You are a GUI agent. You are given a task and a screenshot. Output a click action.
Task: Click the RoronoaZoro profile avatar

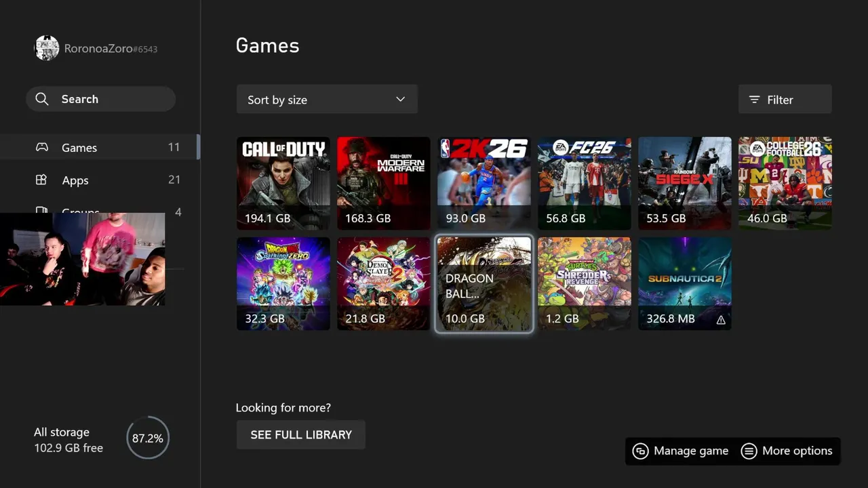(47, 48)
